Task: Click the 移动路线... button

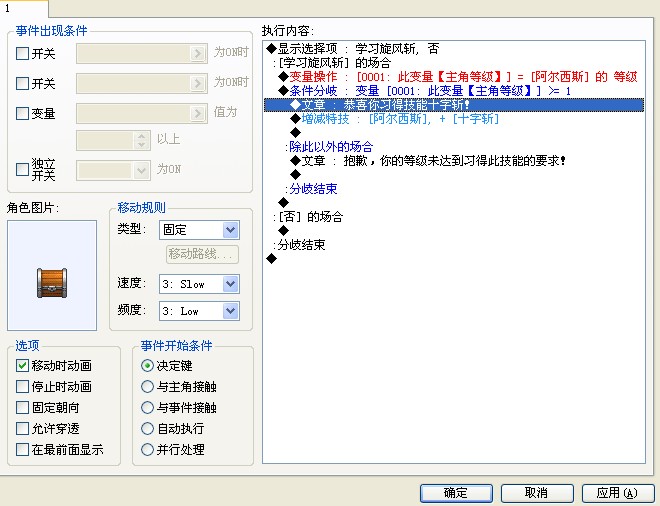Action: (202, 254)
